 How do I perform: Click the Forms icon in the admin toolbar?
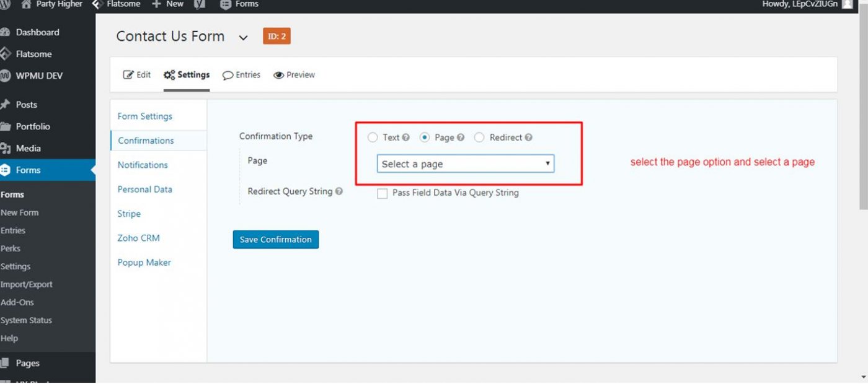[224, 4]
